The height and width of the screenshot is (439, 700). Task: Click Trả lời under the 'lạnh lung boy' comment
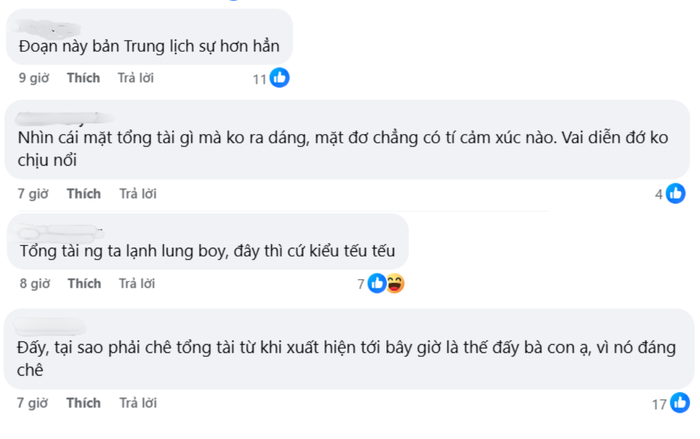pyautogui.click(x=136, y=283)
